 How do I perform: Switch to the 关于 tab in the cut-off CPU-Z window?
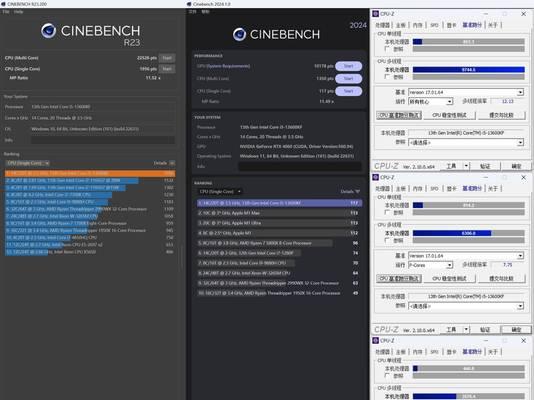tap(493, 352)
